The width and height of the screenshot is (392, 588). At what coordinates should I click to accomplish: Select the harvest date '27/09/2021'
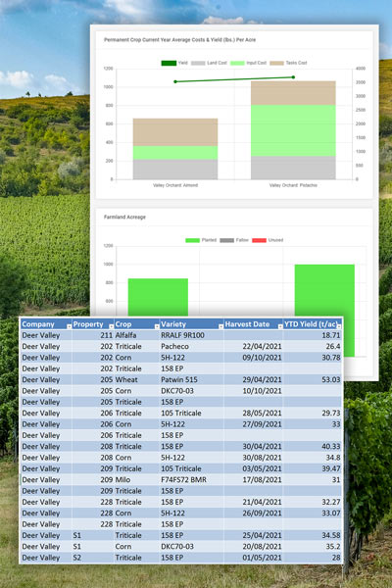tap(254, 424)
